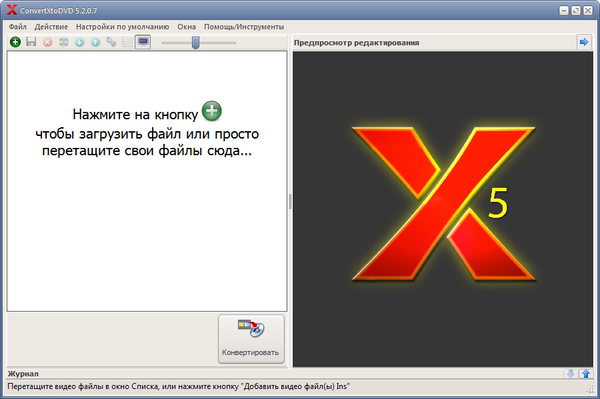Open settings with the wrench icon
Image resolution: width=600 pixels, height=399 pixels.
[111, 42]
